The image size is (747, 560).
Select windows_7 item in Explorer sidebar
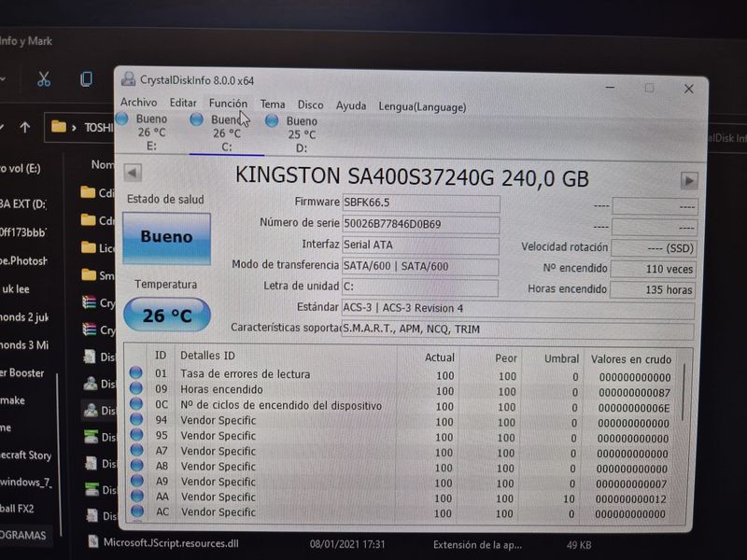pyautogui.click(x=25, y=482)
